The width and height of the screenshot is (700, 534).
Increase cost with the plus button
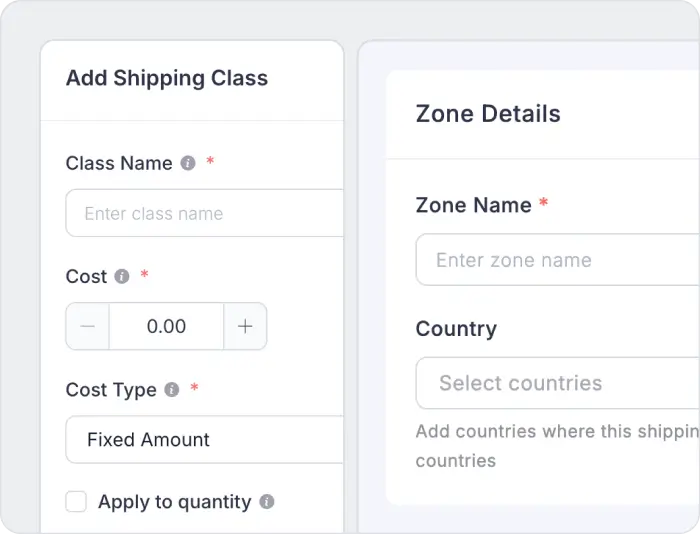coord(245,326)
